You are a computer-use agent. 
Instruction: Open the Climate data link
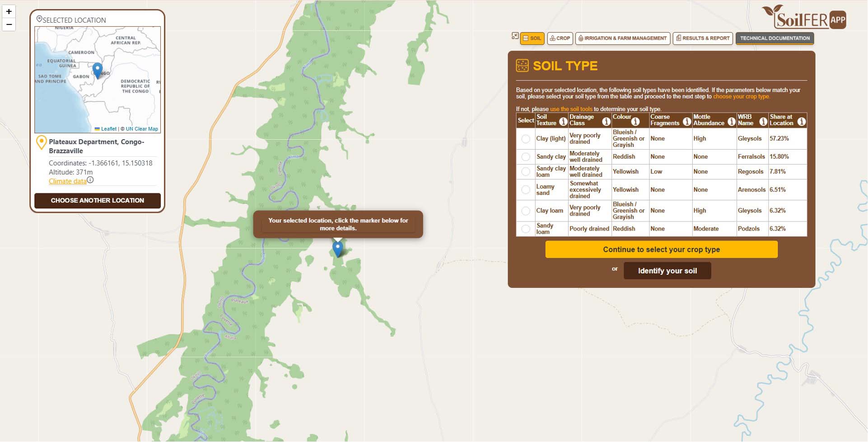[67, 181]
